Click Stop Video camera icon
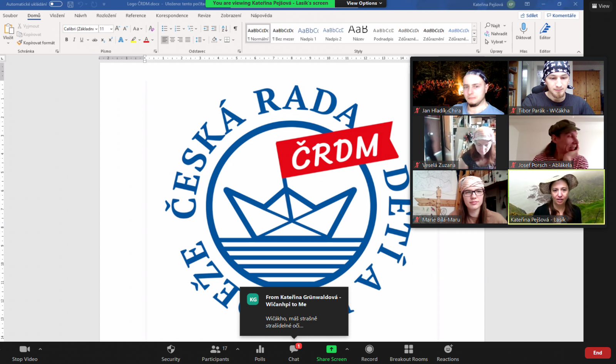616x364 pixels. (25, 349)
